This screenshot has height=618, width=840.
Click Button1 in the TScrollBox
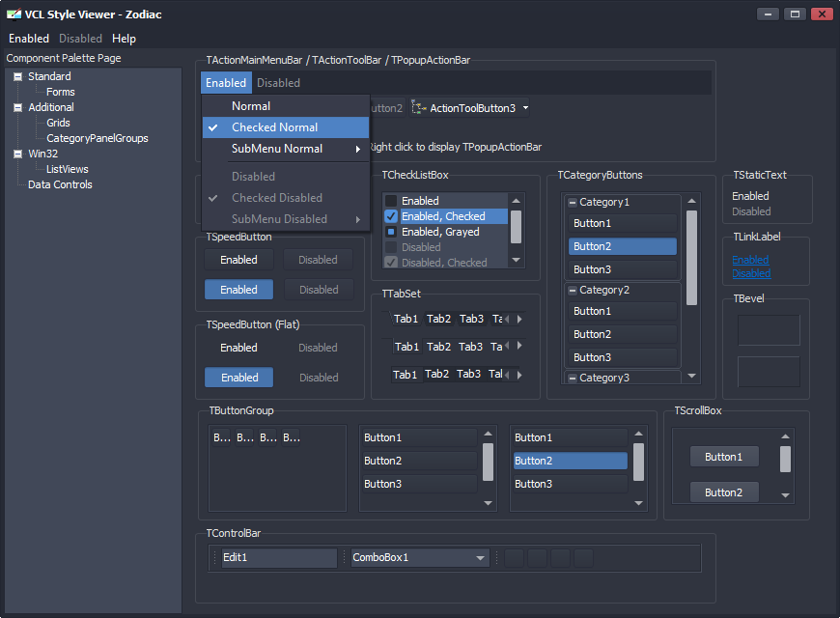click(724, 457)
